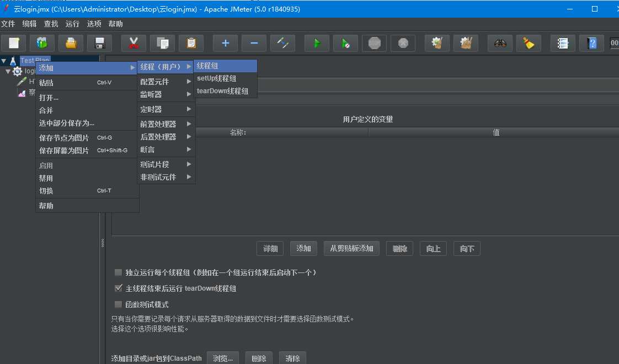
Task: Select 线程组 from the submenu
Action: [226, 66]
